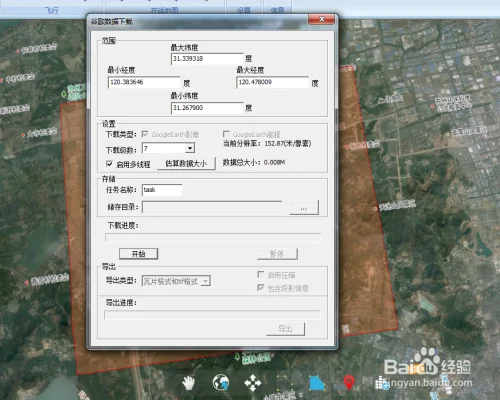Screen dimensions: 500x400
Task: Click the 估算数据大小 button
Action: click(x=186, y=163)
